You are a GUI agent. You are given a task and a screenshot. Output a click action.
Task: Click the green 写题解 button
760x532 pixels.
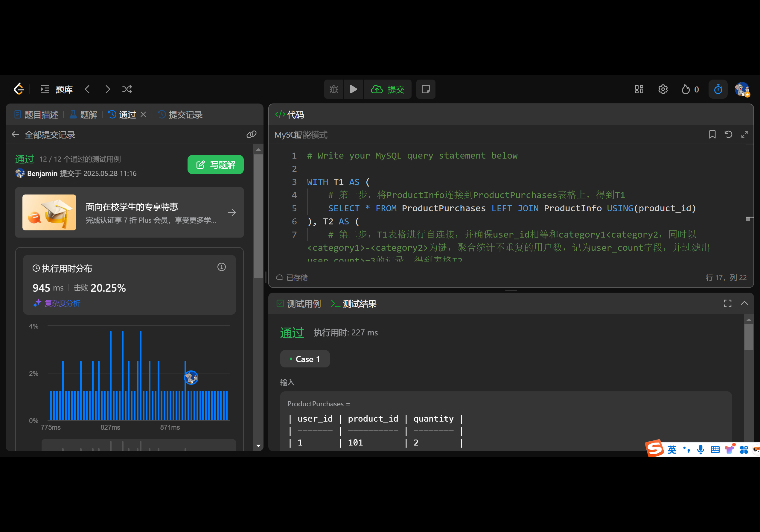point(215,165)
